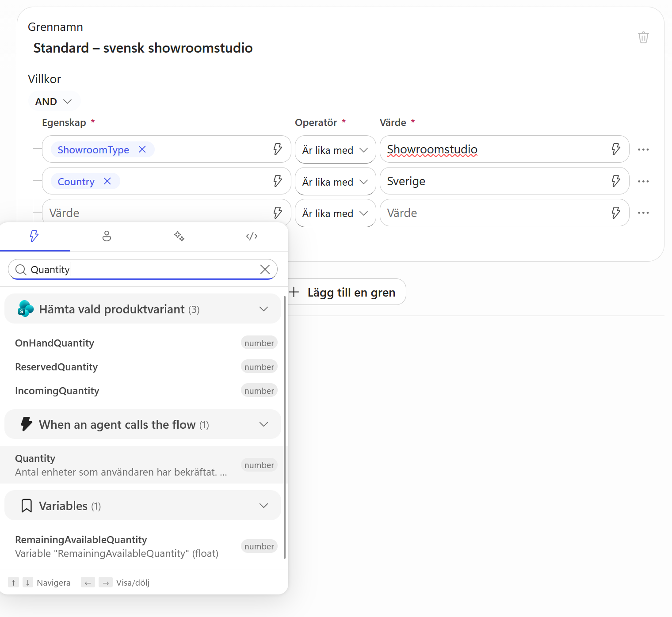Click the dynamic content list scrollbar

tap(285, 427)
